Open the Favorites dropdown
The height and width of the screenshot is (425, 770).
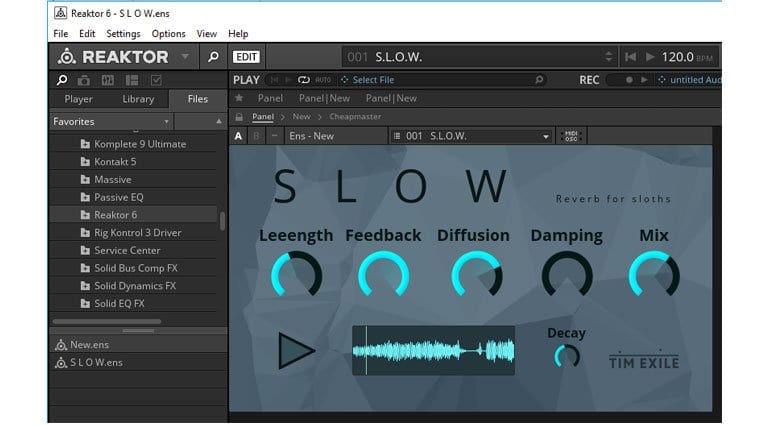click(111, 121)
